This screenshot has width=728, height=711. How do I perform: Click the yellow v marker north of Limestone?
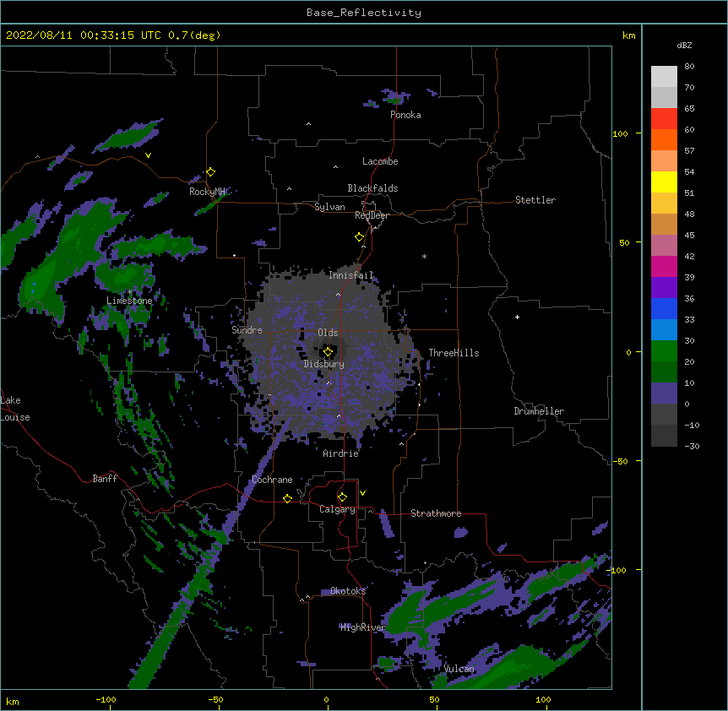click(x=148, y=155)
